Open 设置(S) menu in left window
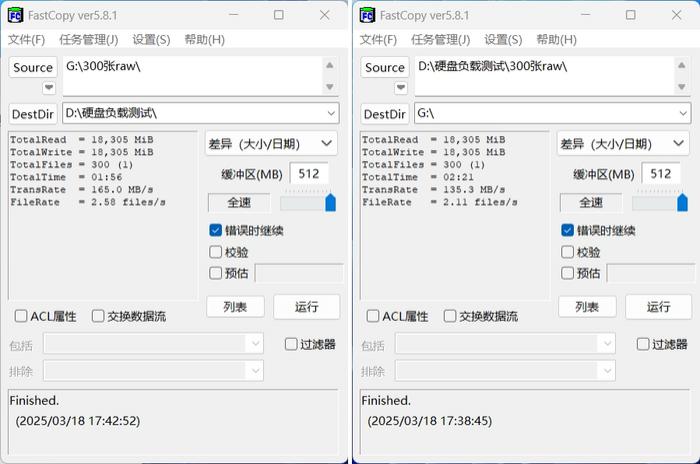 pos(151,40)
